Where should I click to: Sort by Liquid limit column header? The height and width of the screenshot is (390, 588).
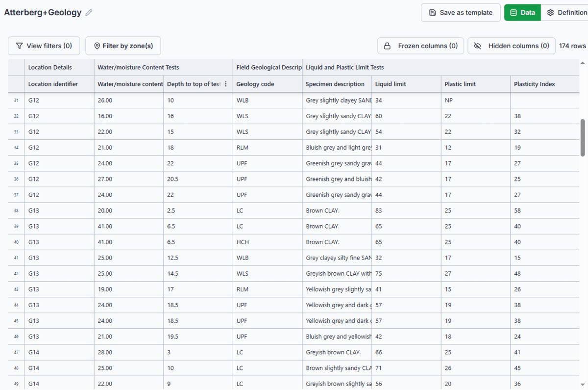(391, 84)
